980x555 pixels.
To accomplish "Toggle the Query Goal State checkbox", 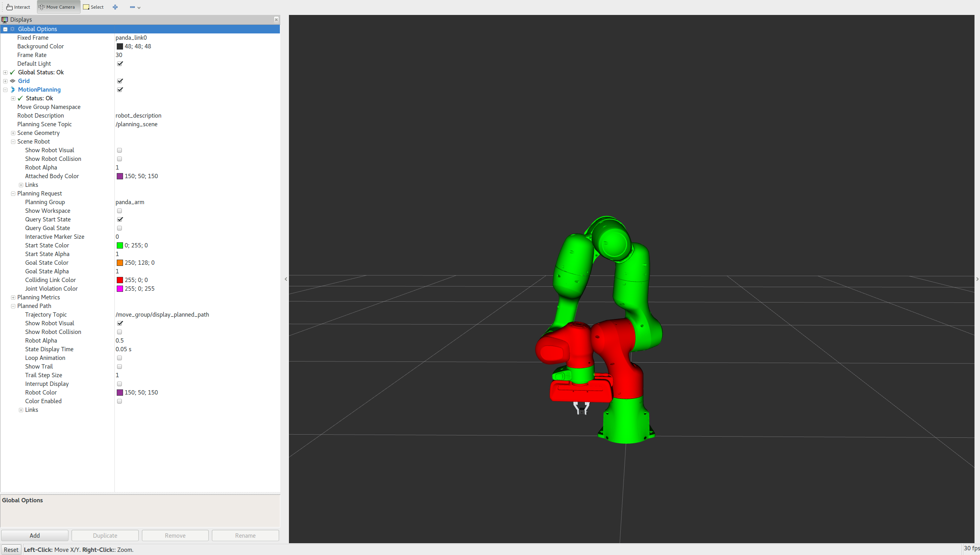I will pyautogui.click(x=120, y=228).
